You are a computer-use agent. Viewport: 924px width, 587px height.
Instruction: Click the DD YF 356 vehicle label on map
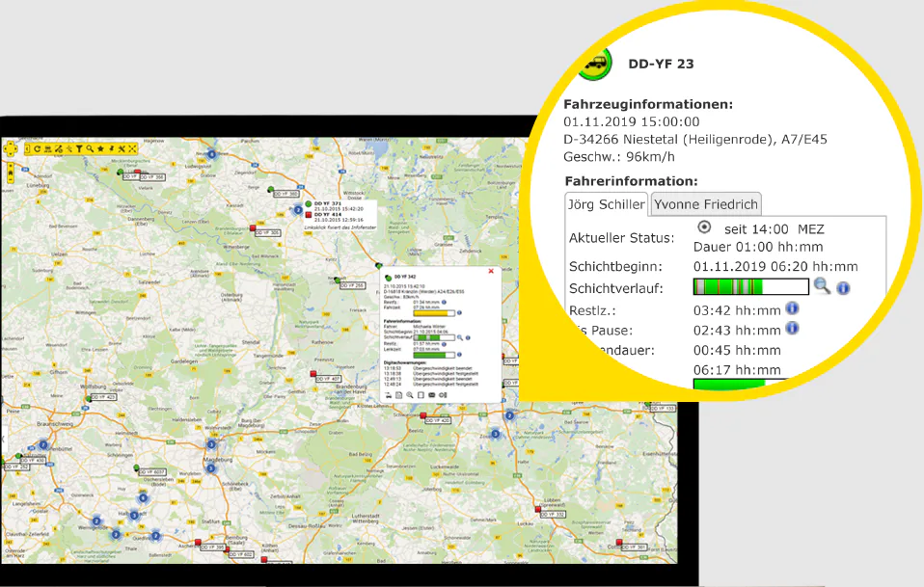(x=152, y=177)
